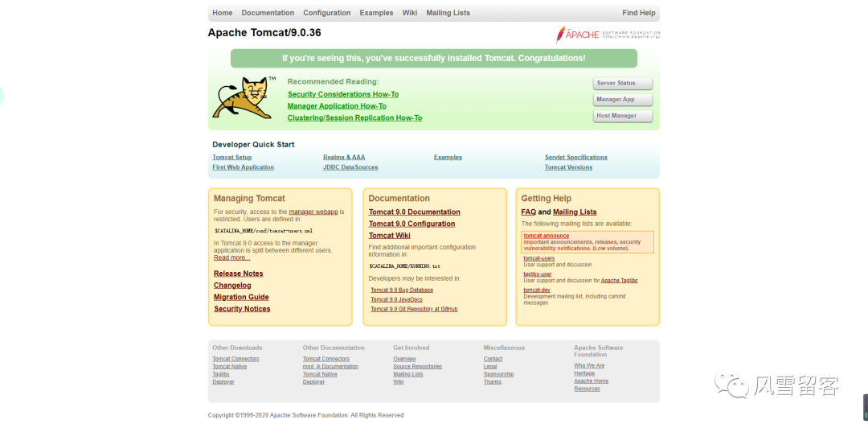Image resolution: width=868 pixels, height=424 pixels.
Task: Open Tomcat 9.0 Configuration link
Action: pyautogui.click(x=411, y=224)
